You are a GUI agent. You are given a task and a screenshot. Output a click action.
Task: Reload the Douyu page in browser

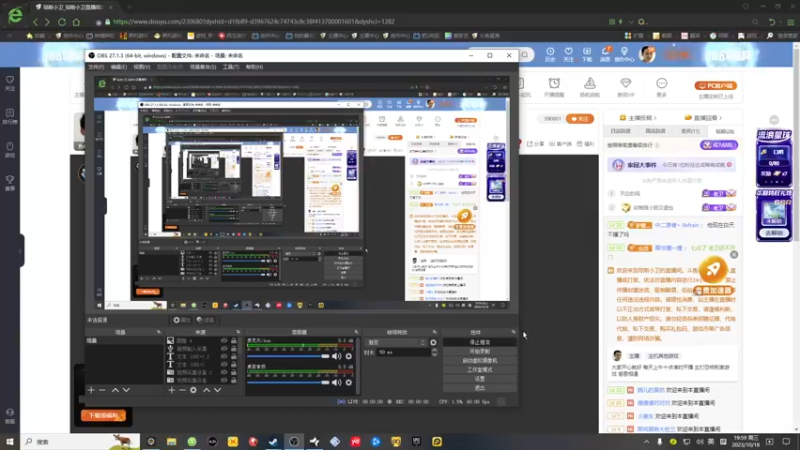pos(62,22)
